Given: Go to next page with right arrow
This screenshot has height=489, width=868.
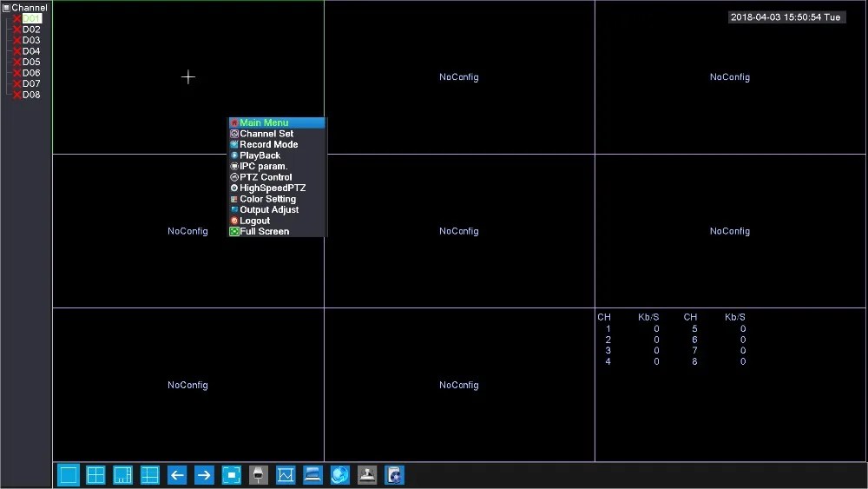Looking at the screenshot, I should click(204, 475).
